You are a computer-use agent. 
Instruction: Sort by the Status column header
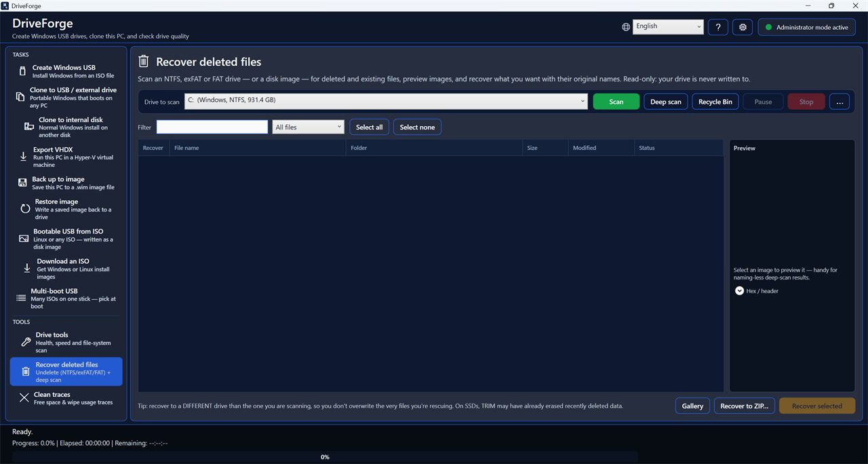[x=679, y=148]
